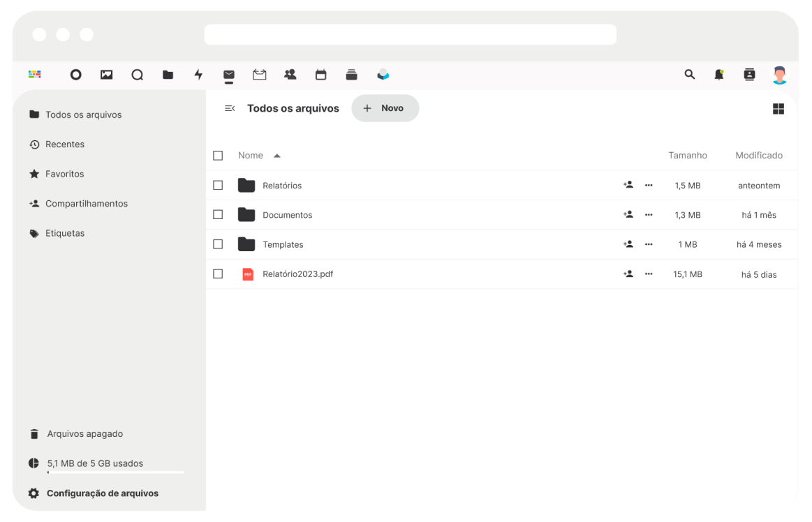This screenshot has height=522, width=812.
Task: Click the storage usage progress bar
Action: click(116, 472)
